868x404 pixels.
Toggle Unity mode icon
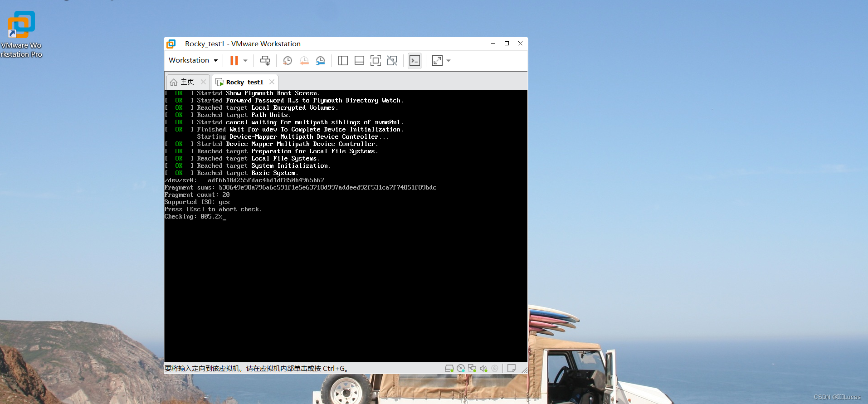click(392, 60)
